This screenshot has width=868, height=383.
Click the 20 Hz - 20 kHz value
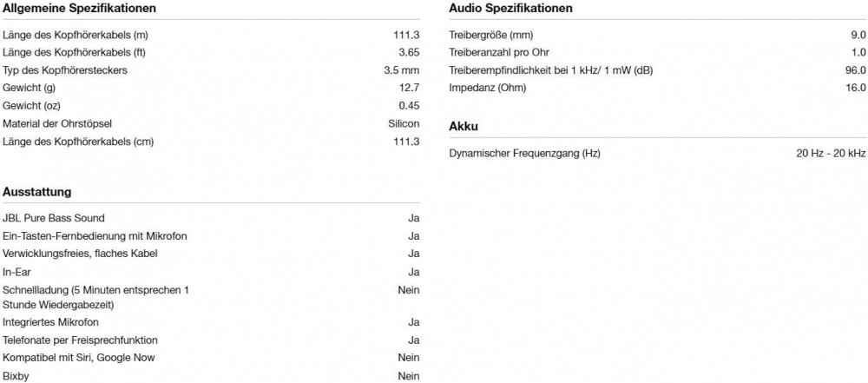831,154
